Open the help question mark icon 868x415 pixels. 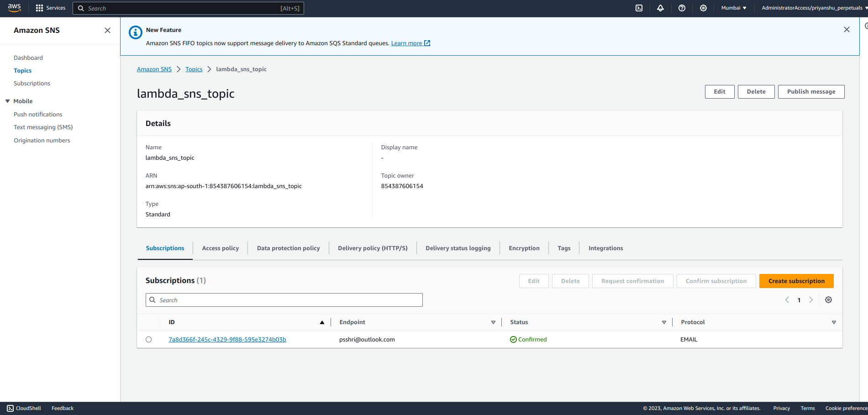coord(682,8)
